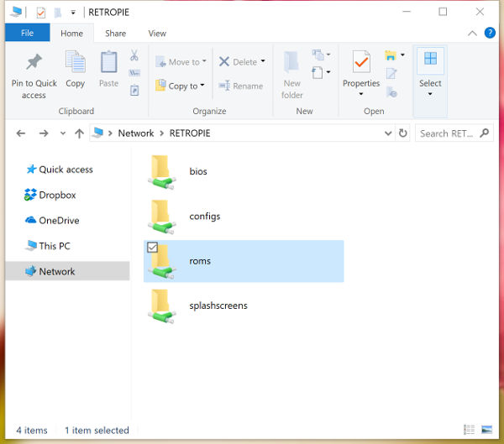Image resolution: width=504 pixels, height=444 pixels.
Task: Click the Rename button
Action: [x=241, y=86]
